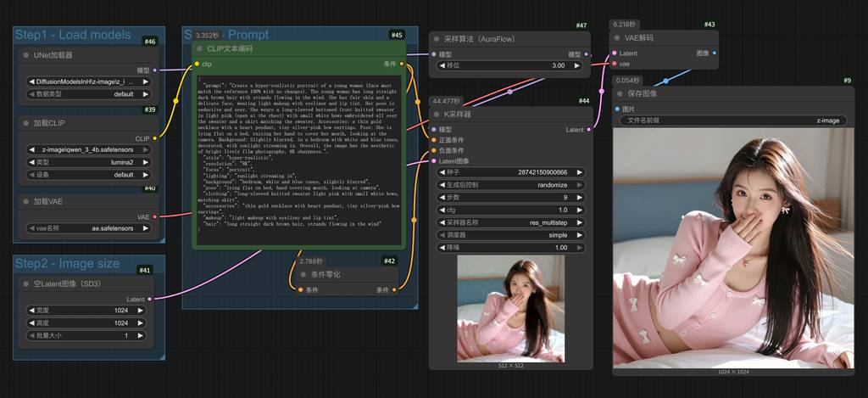Click the K采样器 node collapse dot
The height and width of the screenshot is (398, 868).
click(x=437, y=114)
